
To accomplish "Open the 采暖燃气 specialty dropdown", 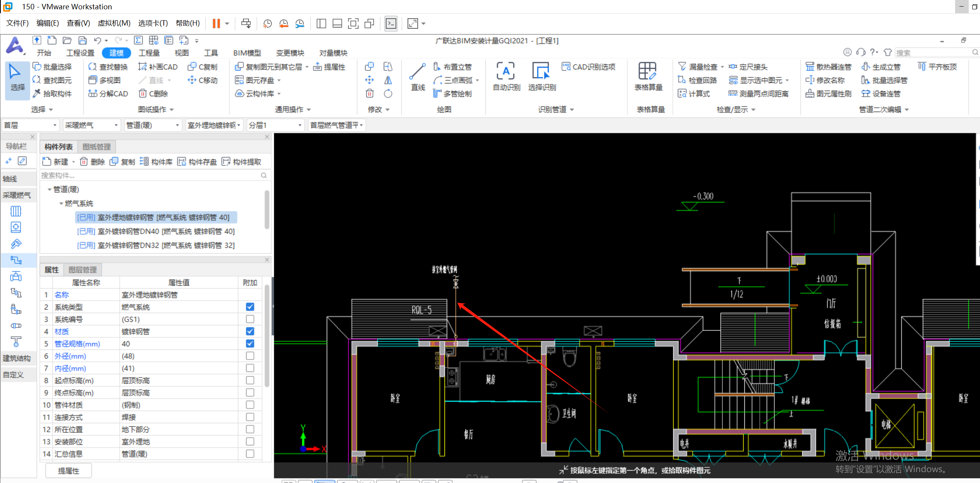I will (x=91, y=125).
